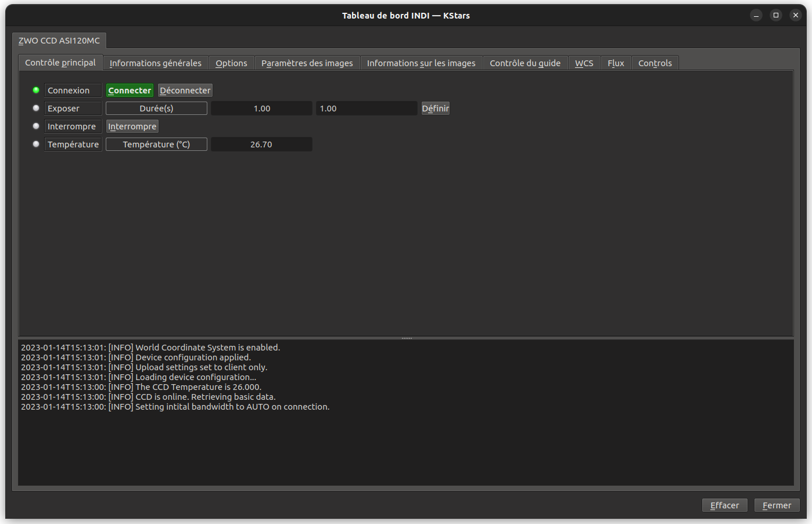
Task: Click the log line 'CCD is online. Retrieving basic data.'
Action: 148,397
